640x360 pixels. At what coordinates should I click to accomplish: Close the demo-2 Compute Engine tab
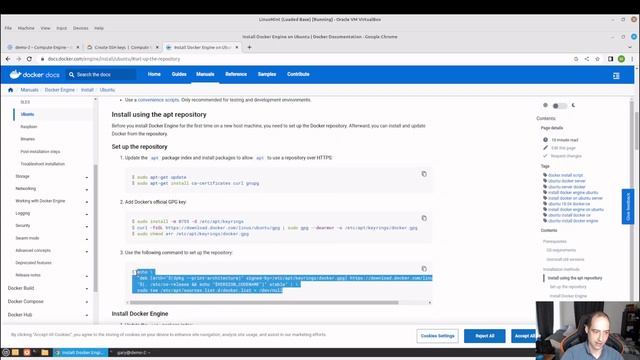click(78, 47)
